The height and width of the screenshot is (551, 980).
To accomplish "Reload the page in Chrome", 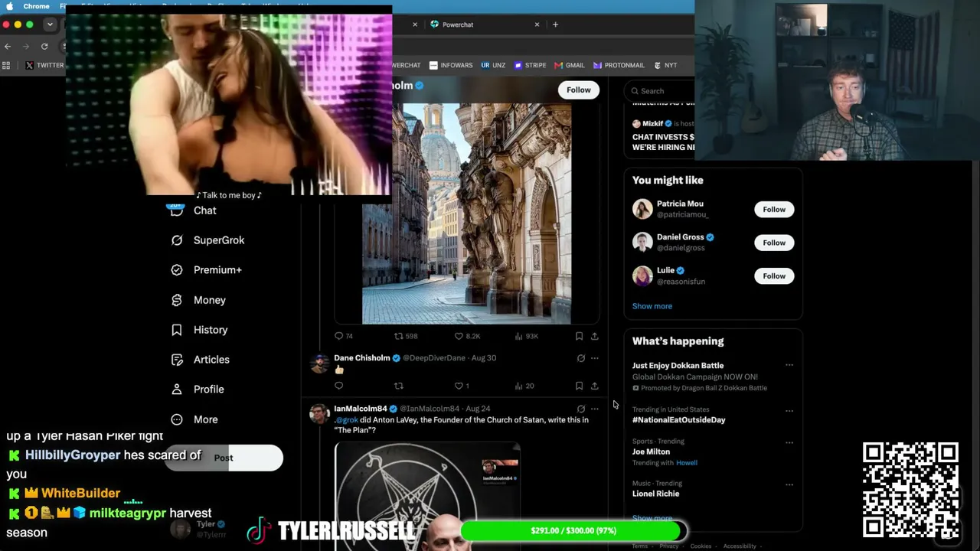I will [x=44, y=46].
